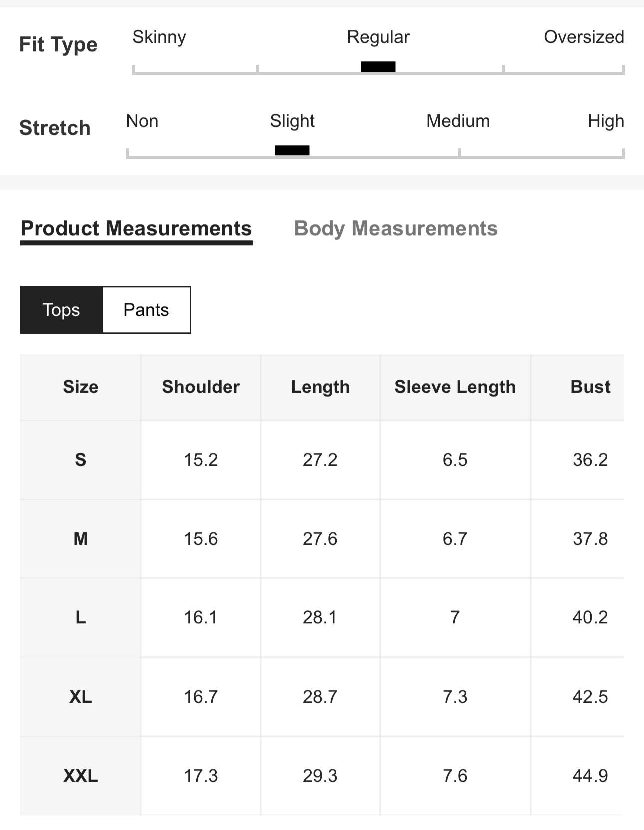
Task: Click the Skinny fit label
Action: click(x=159, y=37)
